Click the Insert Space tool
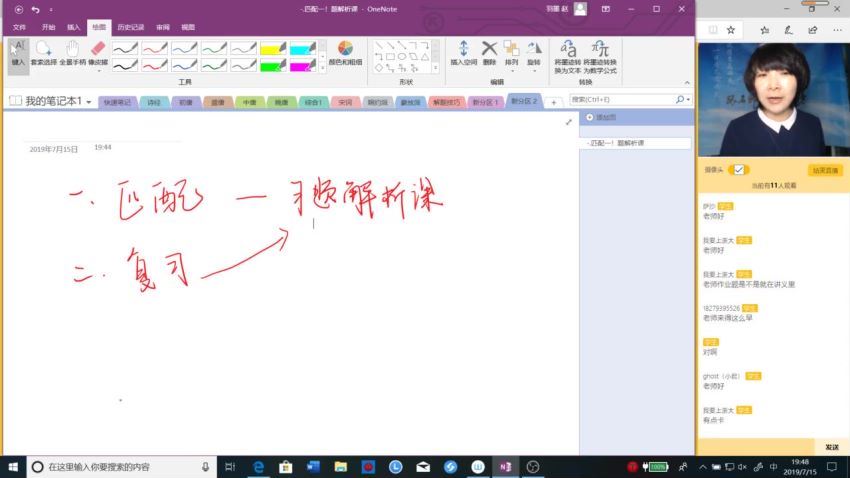 tap(463, 53)
